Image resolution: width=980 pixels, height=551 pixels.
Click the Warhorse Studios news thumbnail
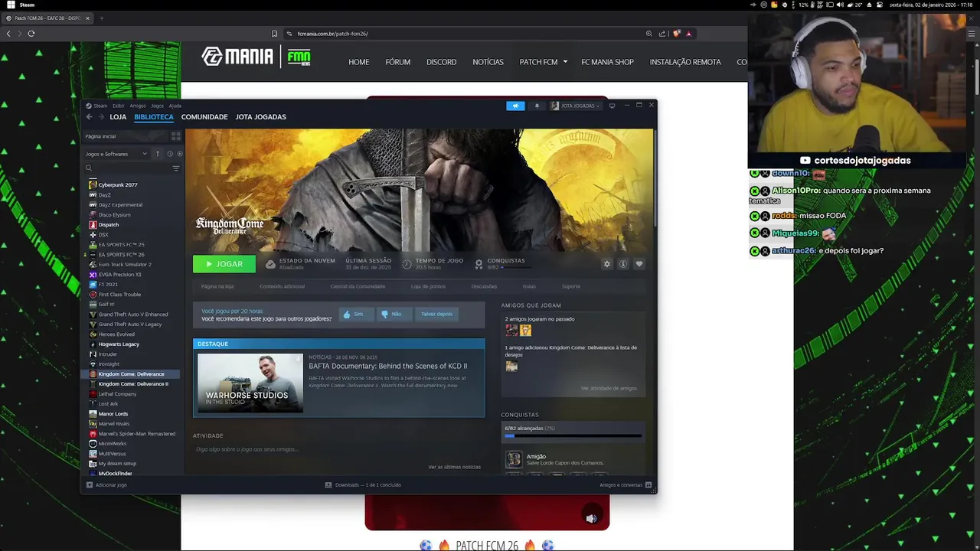250,383
